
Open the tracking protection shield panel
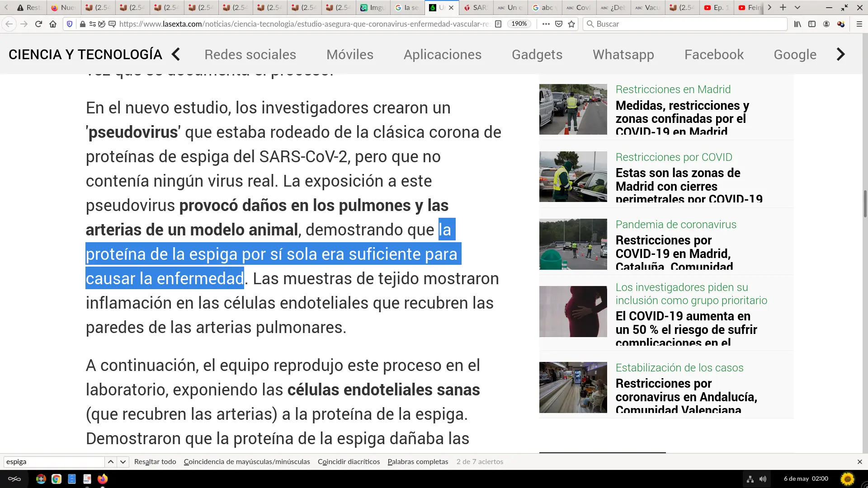click(70, 24)
